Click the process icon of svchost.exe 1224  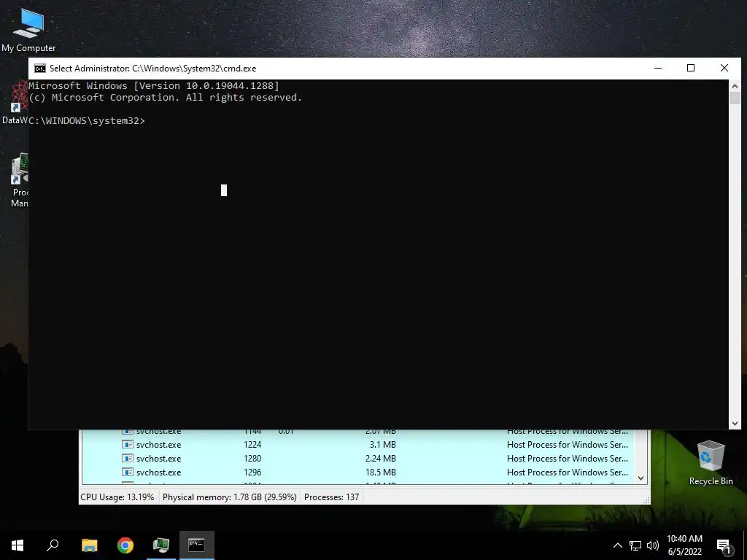127,444
